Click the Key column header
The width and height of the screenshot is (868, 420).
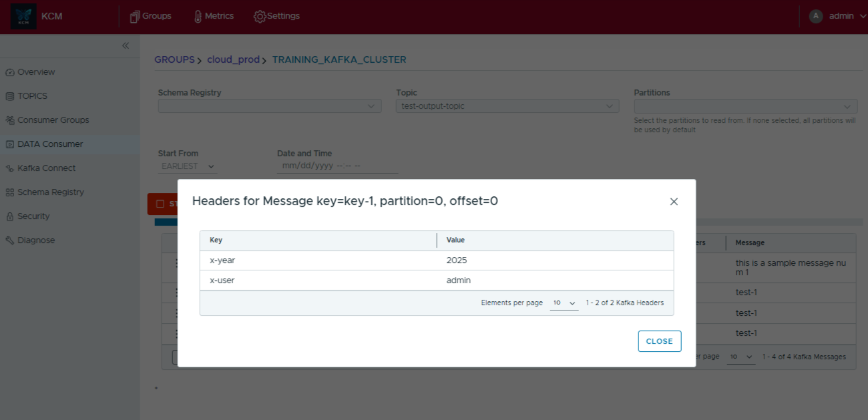[x=216, y=240]
